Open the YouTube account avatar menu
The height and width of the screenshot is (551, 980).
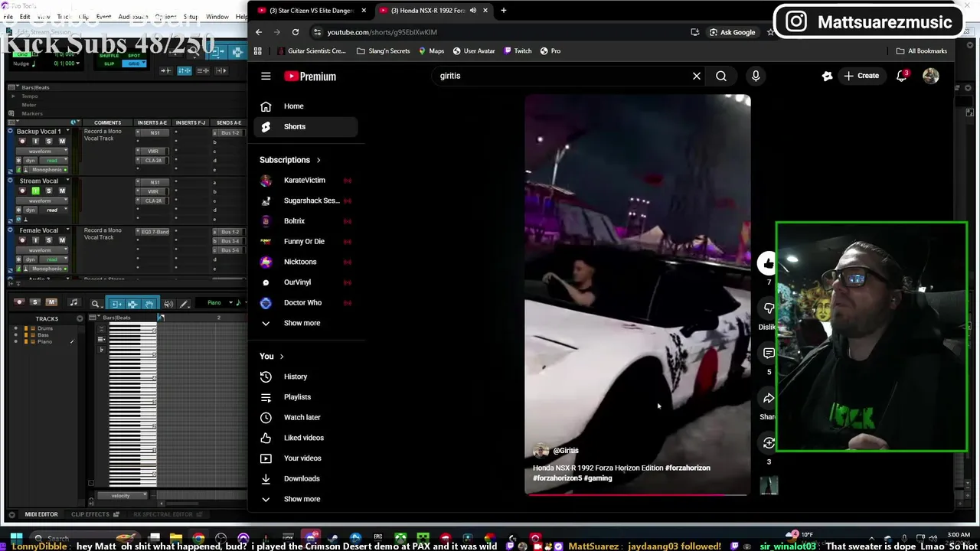[x=930, y=76]
